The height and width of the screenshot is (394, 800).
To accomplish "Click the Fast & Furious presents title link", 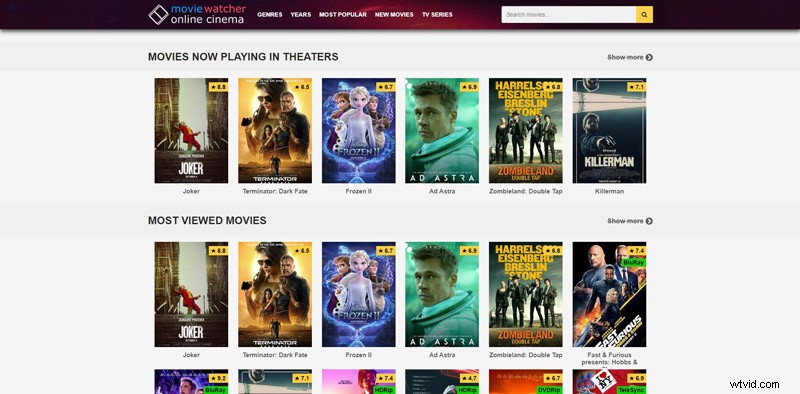I will point(610,359).
